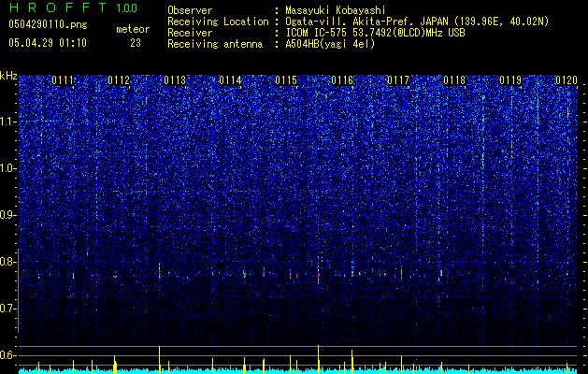The image size is (588, 374).
Task: Click the 0113 time marker
Action: [x=175, y=80]
